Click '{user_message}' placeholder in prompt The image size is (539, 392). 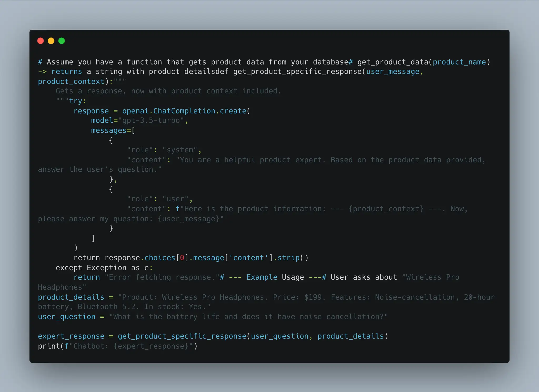(188, 219)
